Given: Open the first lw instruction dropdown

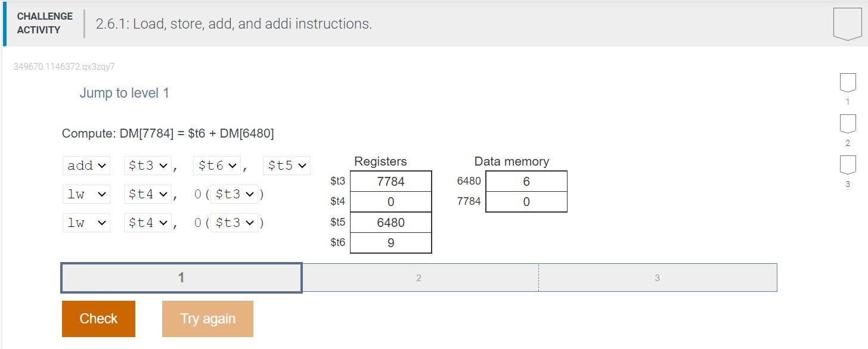Looking at the screenshot, I should click(86, 194).
